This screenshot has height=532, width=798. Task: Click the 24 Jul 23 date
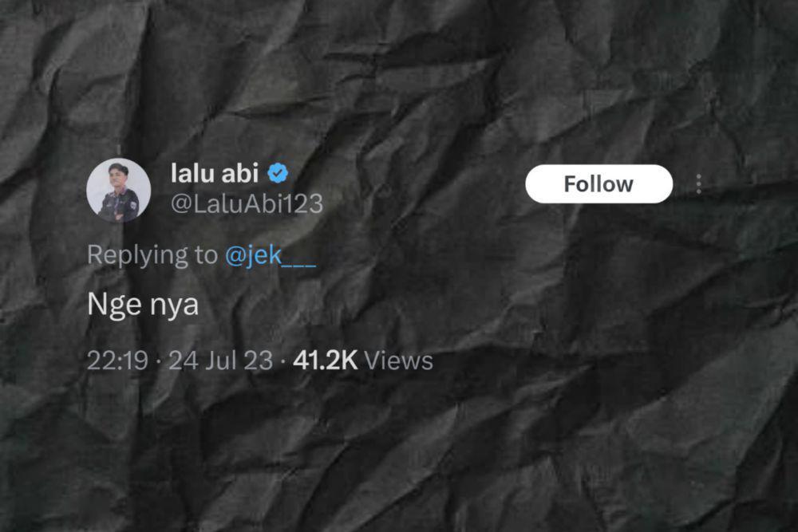(x=221, y=361)
